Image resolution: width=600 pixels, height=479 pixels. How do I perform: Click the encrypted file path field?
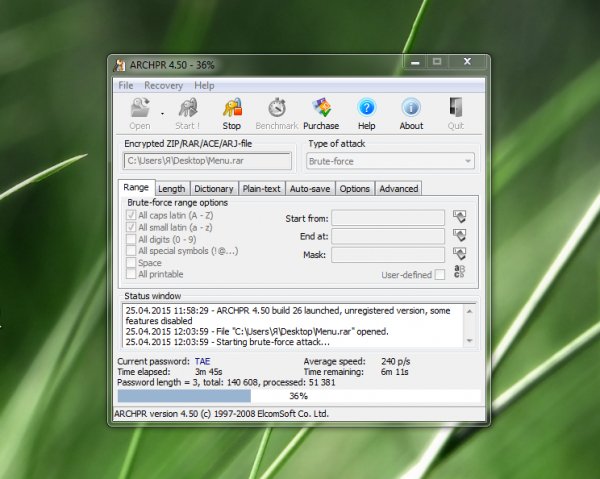click(x=207, y=161)
